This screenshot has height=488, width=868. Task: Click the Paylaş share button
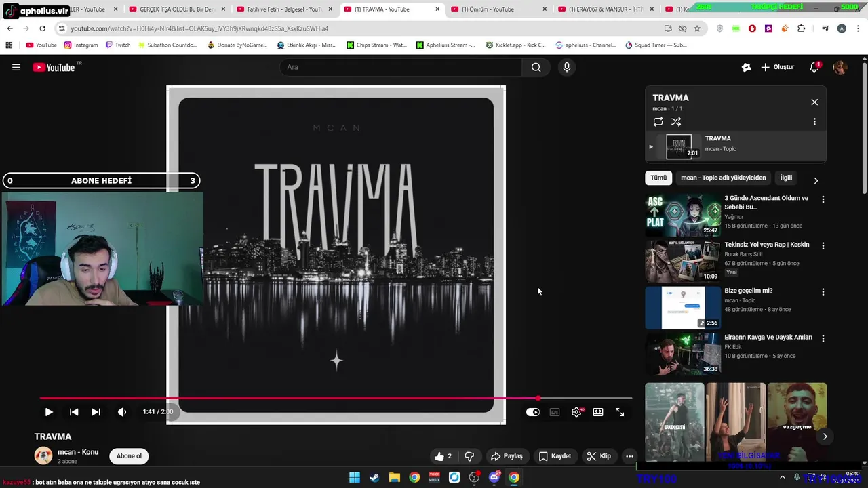(x=507, y=456)
